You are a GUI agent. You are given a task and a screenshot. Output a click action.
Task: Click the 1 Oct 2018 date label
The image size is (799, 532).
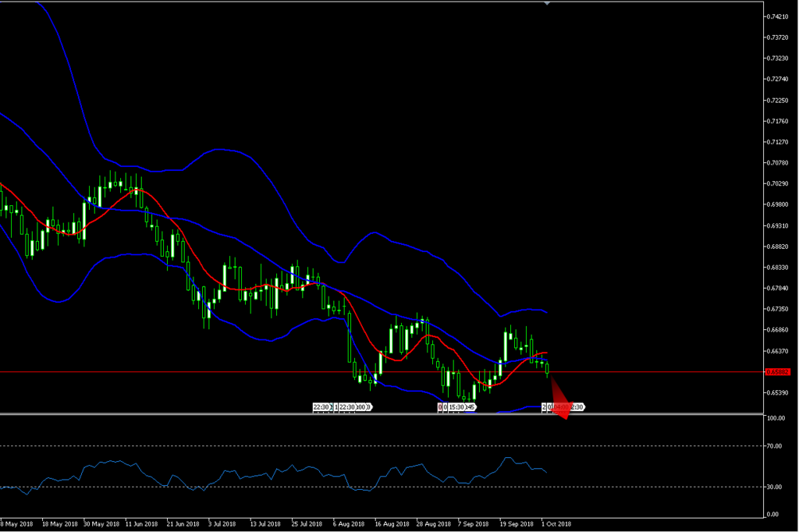(556, 524)
